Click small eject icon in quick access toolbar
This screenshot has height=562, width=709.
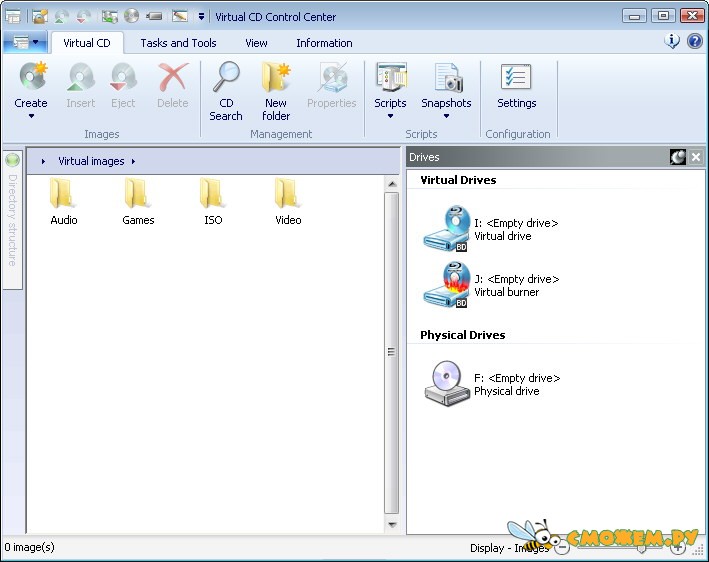84,17
